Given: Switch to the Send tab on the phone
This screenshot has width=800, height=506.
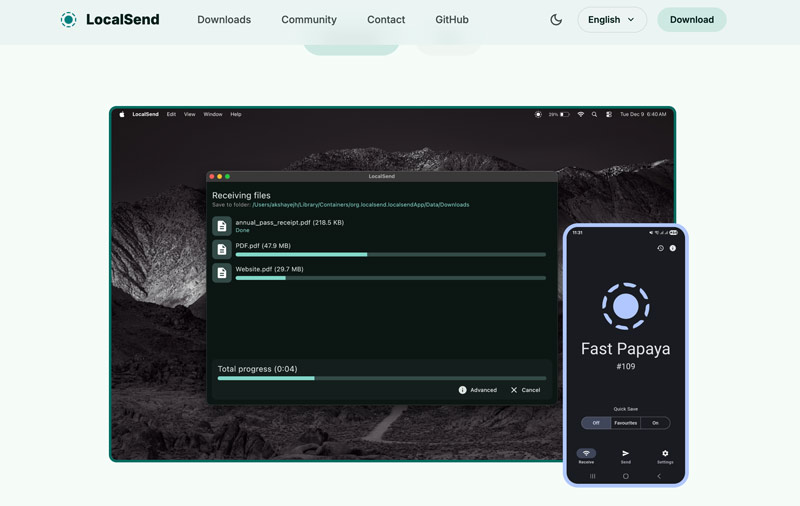Looking at the screenshot, I should pos(626,456).
